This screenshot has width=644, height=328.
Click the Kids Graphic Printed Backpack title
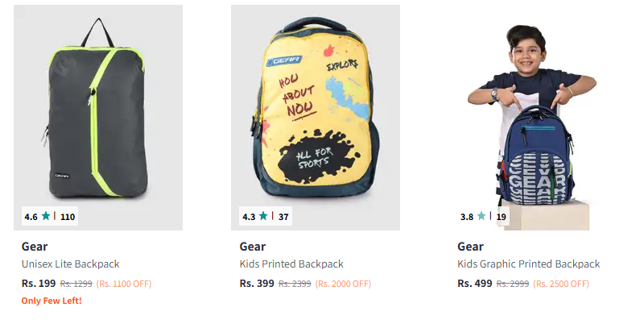click(x=528, y=264)
